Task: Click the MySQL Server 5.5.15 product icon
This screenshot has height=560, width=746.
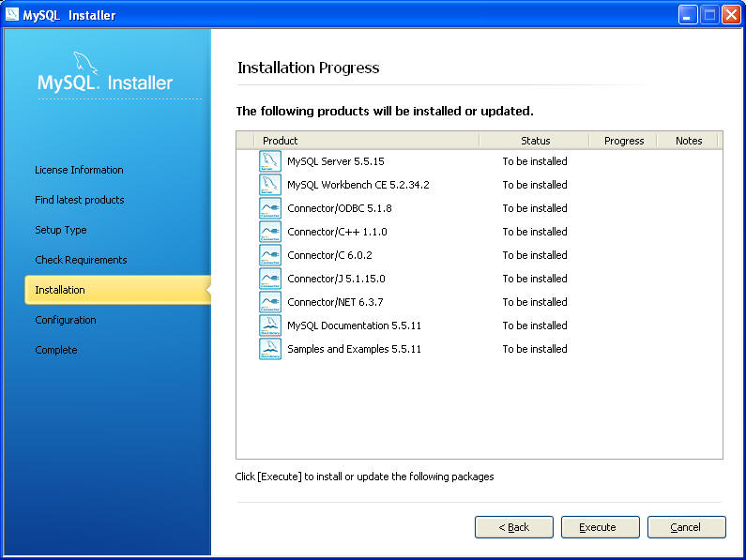Action: 270,161
